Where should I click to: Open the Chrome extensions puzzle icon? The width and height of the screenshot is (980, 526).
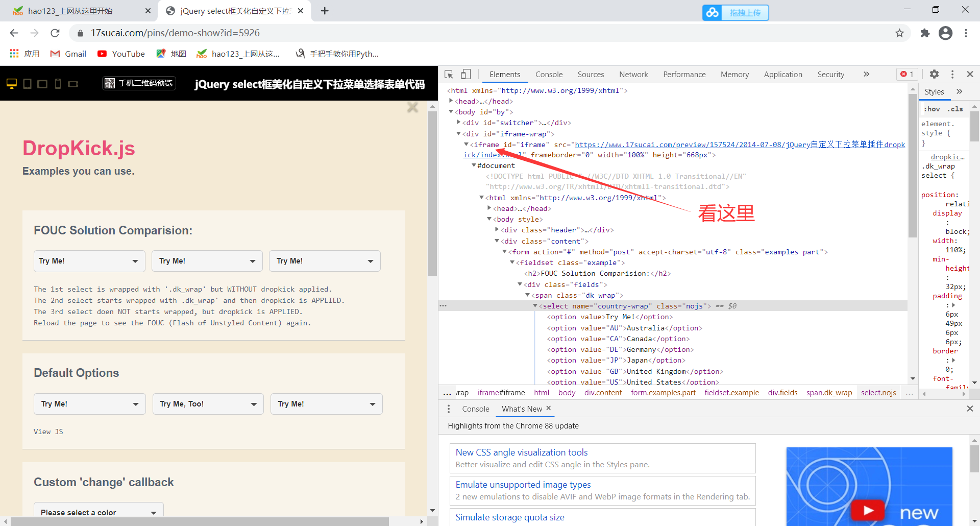click(x=925, y=33)
